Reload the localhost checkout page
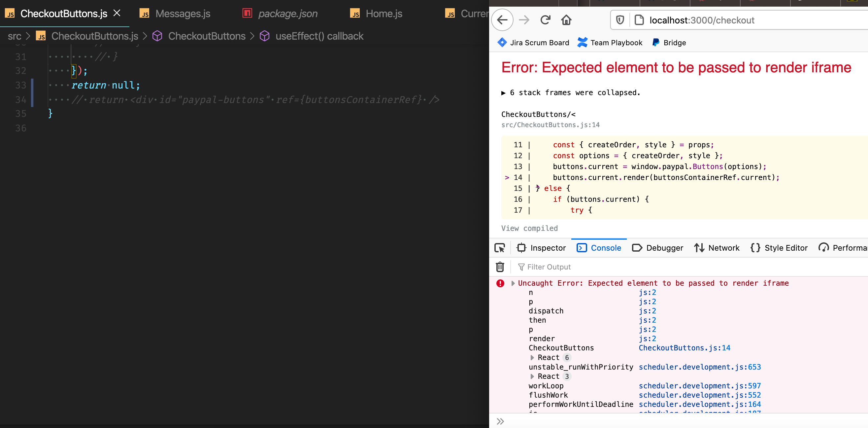Image resolution: width=868 pixels, height=428 pixels. coord(545,20)
